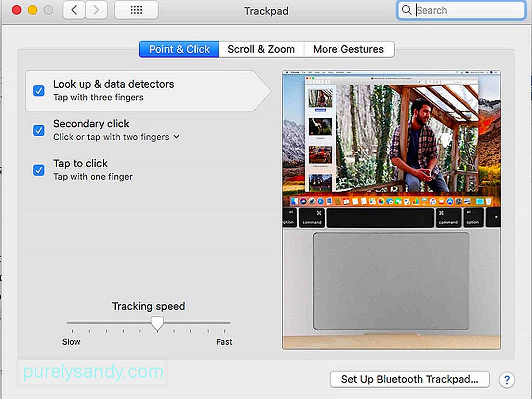Click the 'Slow' label under the slider
532x399 pixels.
pos(71,342)
